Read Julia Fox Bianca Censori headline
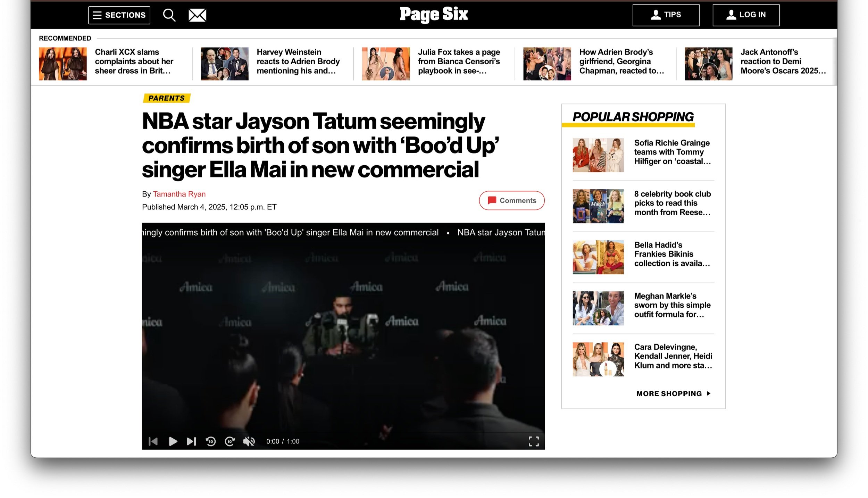 click(459, 61)
